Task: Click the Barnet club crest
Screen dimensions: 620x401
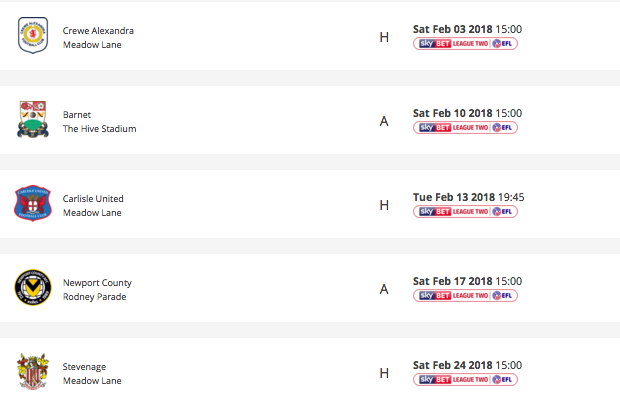Action: pos(33,120)
